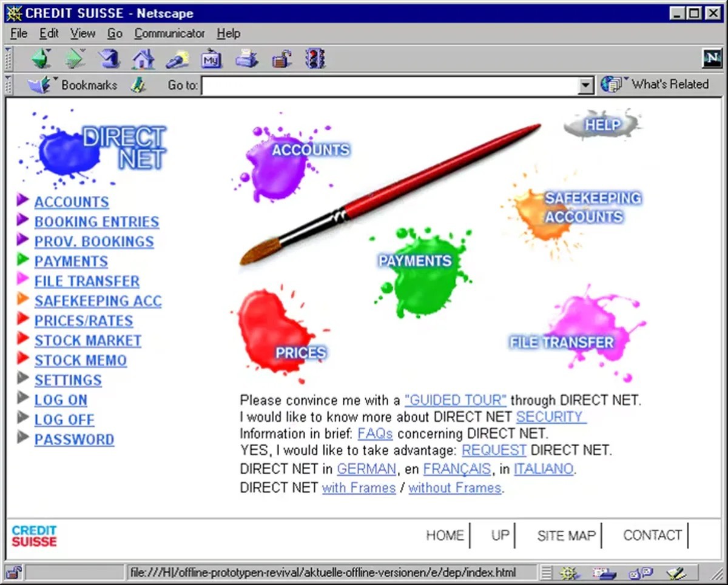Open the FAQs link
728x585 pixels.
[x=376, y=434]
